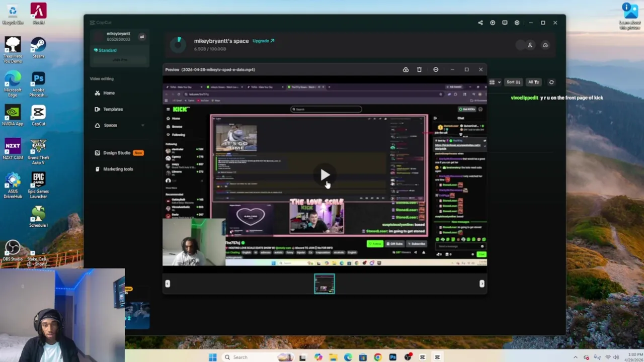
Task: Open the ASUS DriverHub desktop shortcut
Action: (x=13, y=186)
